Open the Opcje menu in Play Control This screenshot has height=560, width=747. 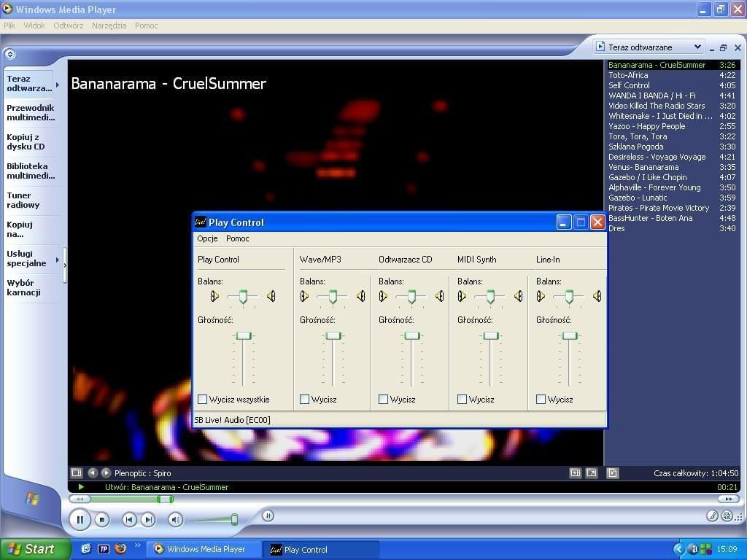[x=207, y=238]
